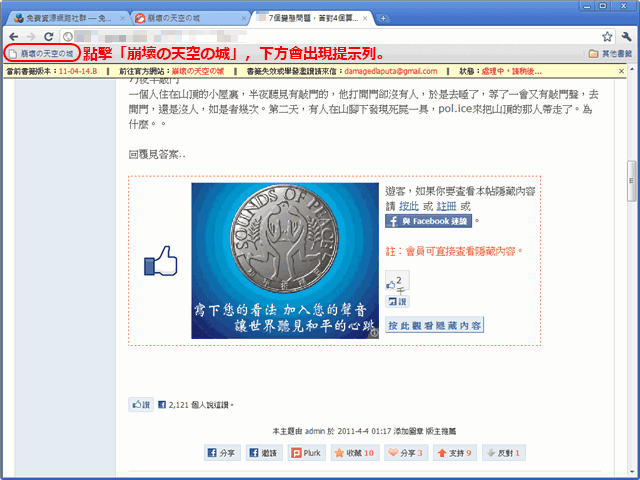The image size is (640, 480).
Task: Click the large thumbs-up like icon
Action: 160,260
